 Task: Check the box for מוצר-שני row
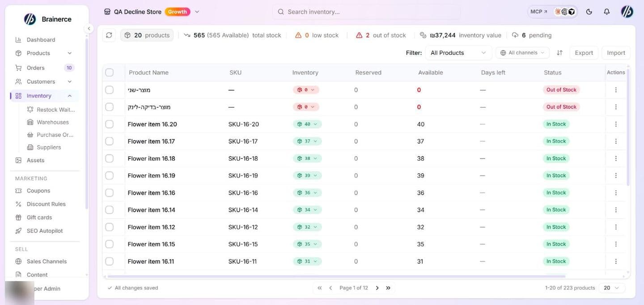point(109,90)
